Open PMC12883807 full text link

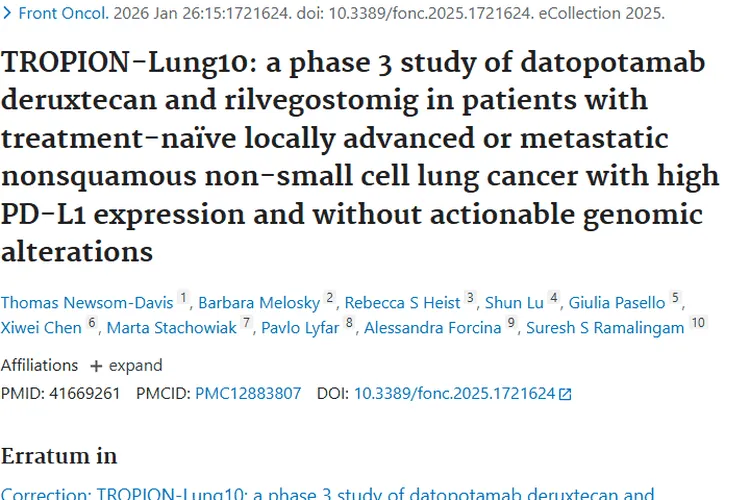pos(248,393)
